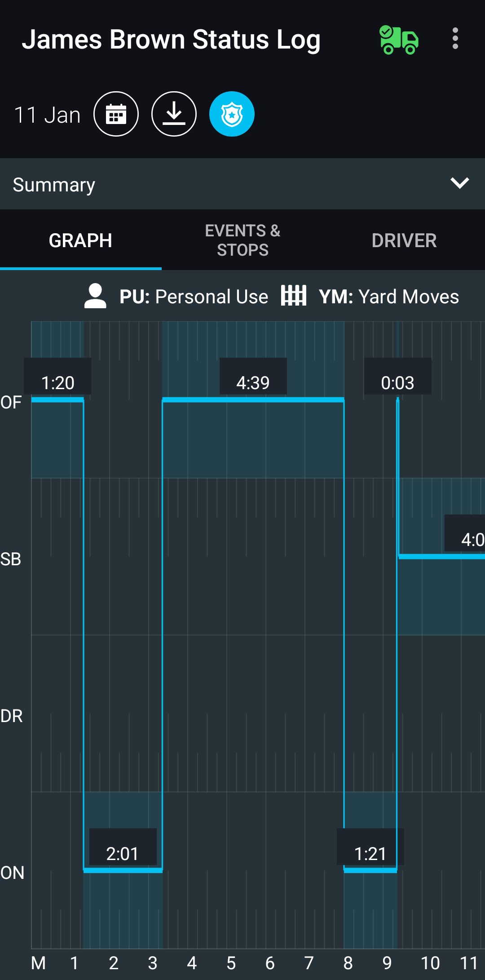This screenshot has height=980, width=485.
Task: Tap the Yard Moves fence icon
Action: pos(294,296)
